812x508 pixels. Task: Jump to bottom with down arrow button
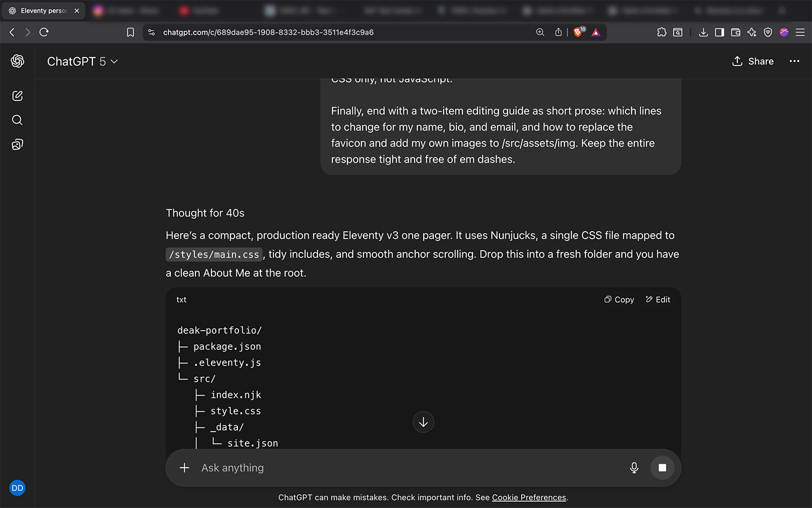pos(423,422)
